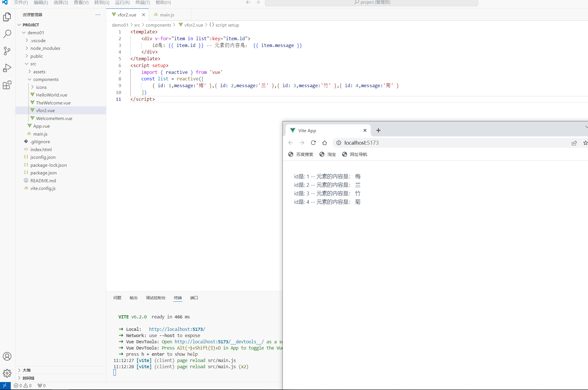Switch to the 输出 panel tab
Image resolution: width=588 pixels, height=390 pixels.
[x=133, y=298]
